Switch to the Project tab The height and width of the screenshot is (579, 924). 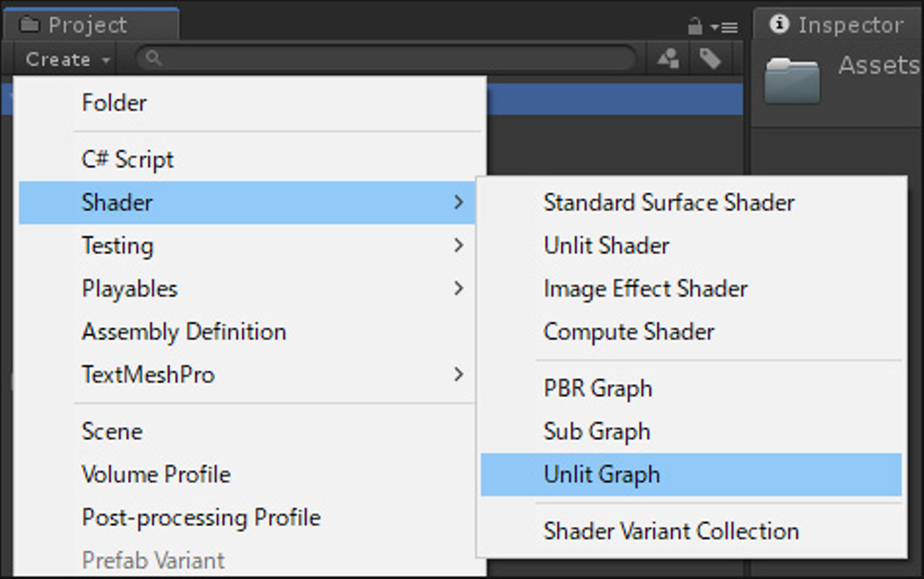point(91,24)
